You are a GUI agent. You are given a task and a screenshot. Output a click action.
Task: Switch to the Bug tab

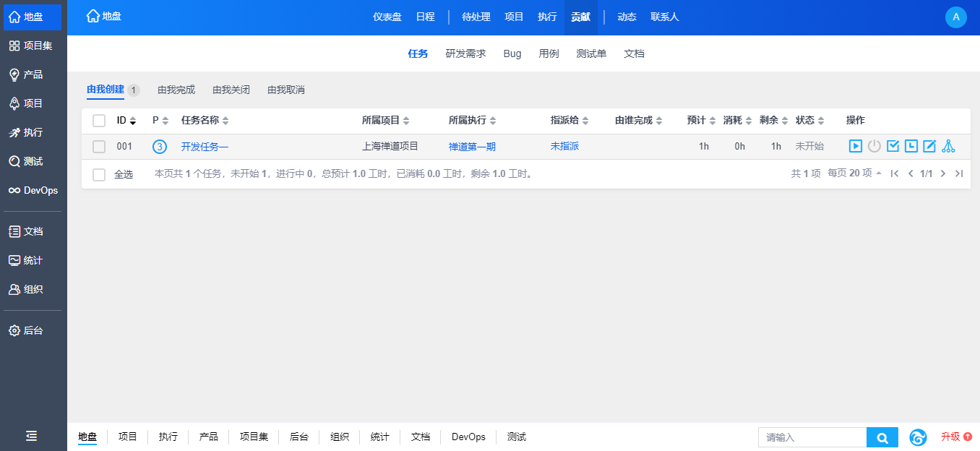coord(512,53)
